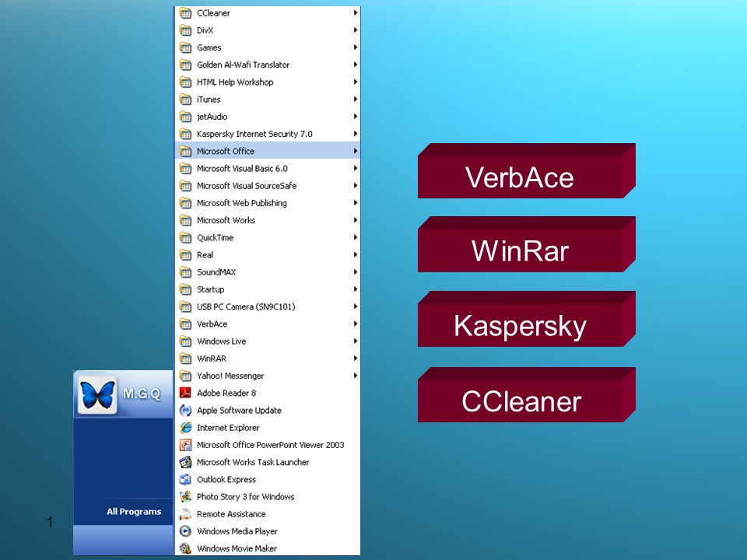The image size is (747, 560).
Task: Expand the Golden Al-Wafi Translator submenu arrow
Action: [356, 65]
